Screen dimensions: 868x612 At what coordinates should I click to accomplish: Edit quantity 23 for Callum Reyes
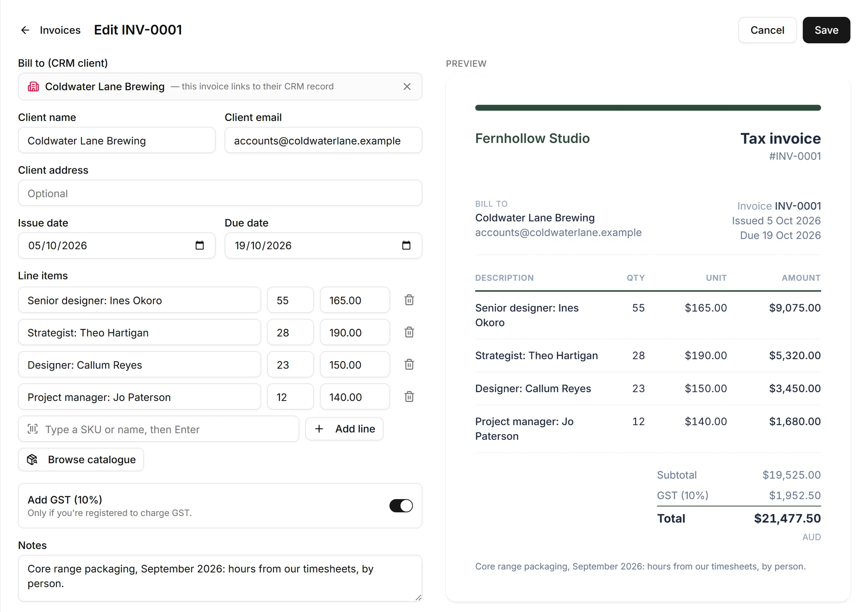pyautogui.click(x=290, y=365)
